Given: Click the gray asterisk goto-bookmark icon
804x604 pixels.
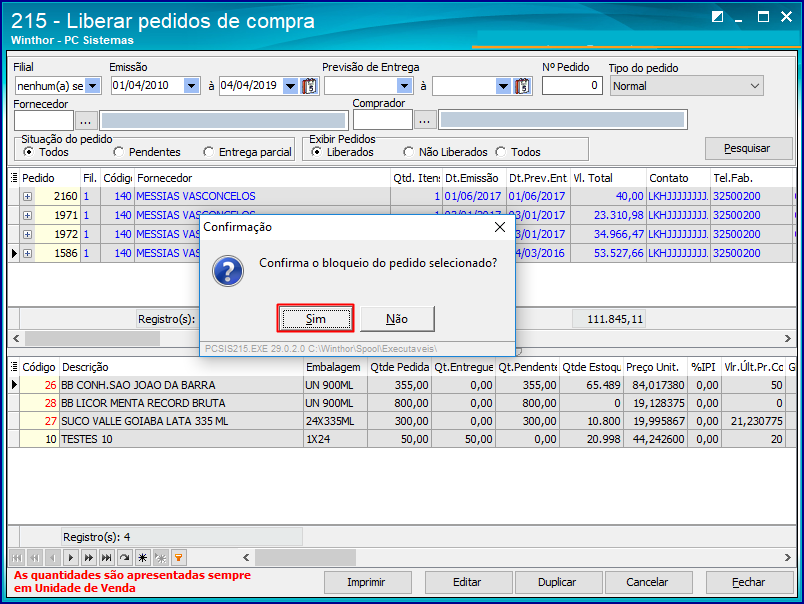Looking at the screenshot, I should (160, 557).
